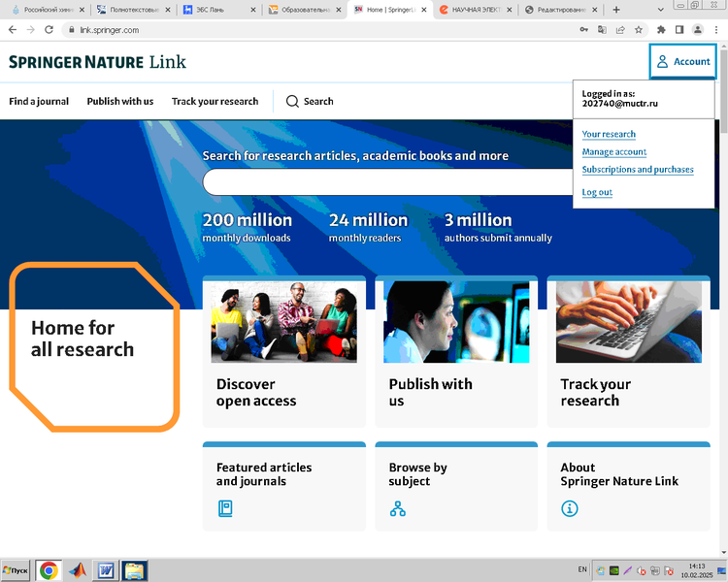Image resolution: width=728 pixels, height=582 pixels.
Task: Click the about info circle icon
Action: click(569, 508)
